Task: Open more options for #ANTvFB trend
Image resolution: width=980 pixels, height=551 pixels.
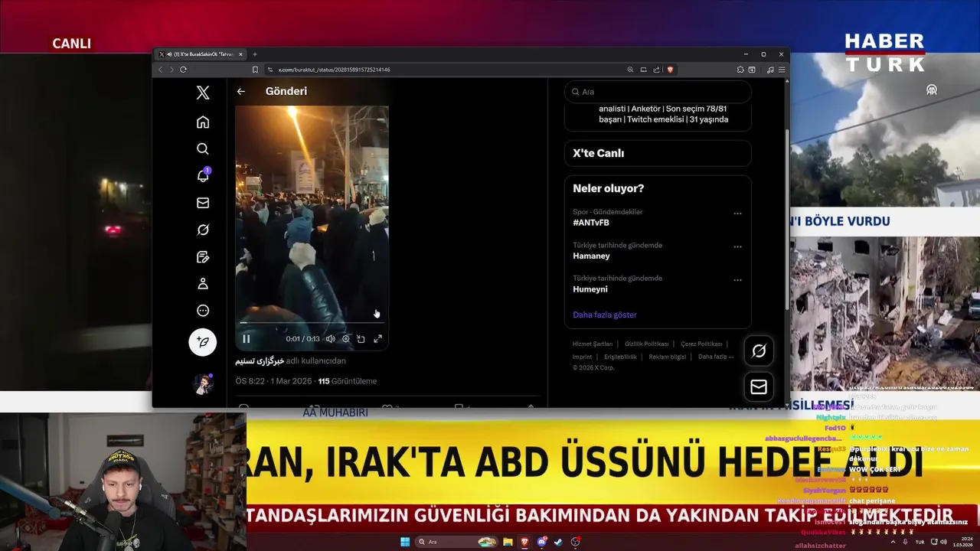Action: 737,214
